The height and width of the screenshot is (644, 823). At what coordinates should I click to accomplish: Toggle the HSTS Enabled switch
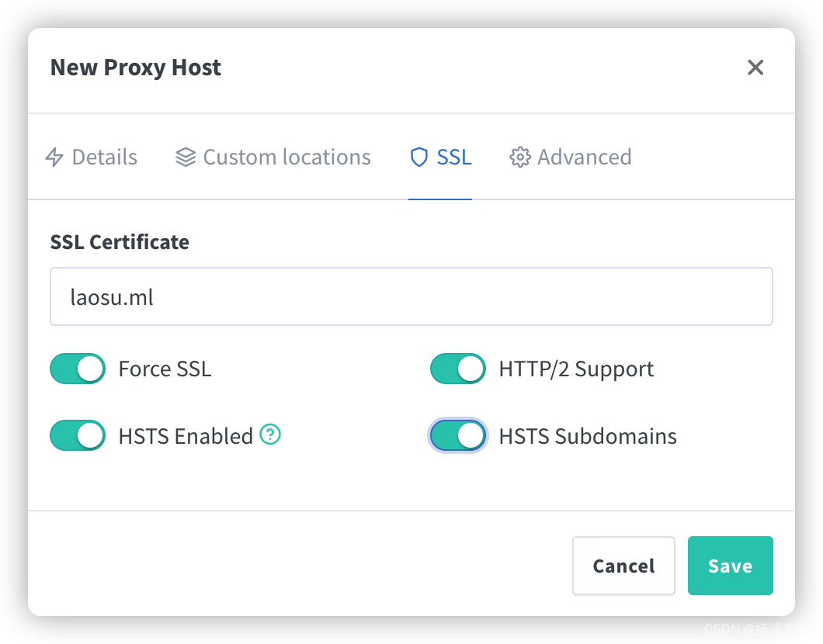click(78, 435)
